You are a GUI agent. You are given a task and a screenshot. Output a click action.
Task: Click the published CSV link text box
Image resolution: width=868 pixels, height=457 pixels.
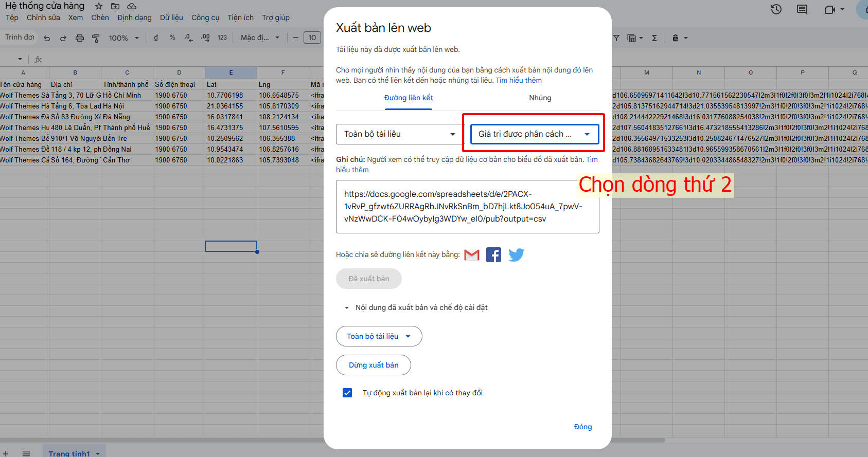click(468, 207)
